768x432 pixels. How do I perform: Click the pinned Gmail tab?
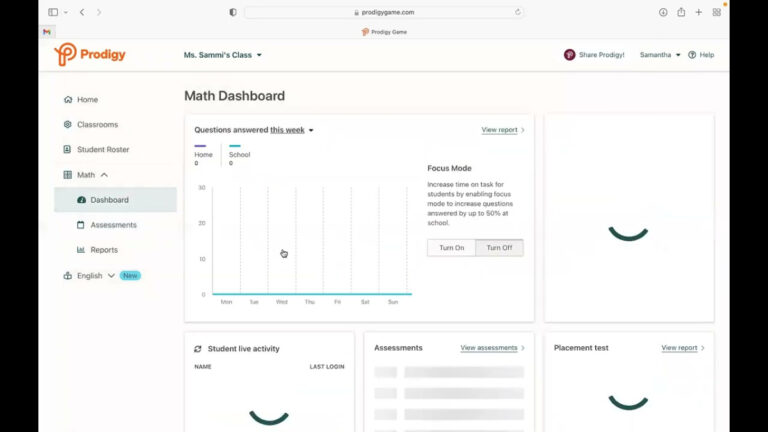click(x=47, y=32)
